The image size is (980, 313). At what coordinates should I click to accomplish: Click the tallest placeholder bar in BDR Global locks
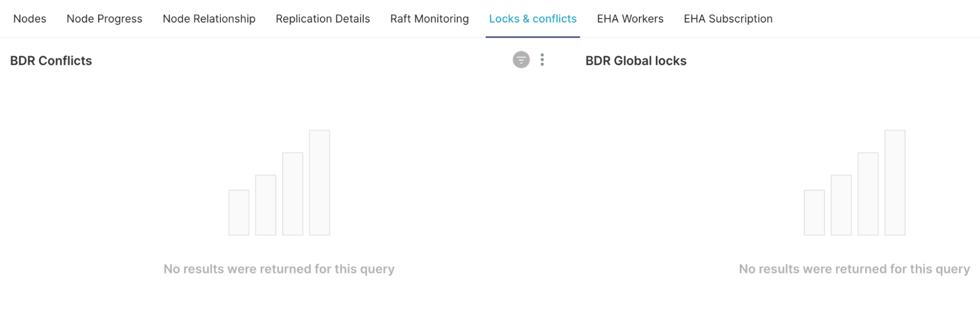click(895, 183)
